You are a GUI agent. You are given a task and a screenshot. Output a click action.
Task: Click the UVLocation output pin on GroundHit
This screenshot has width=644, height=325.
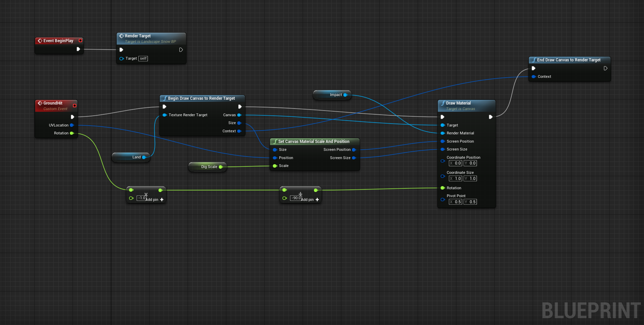(72, 125)
